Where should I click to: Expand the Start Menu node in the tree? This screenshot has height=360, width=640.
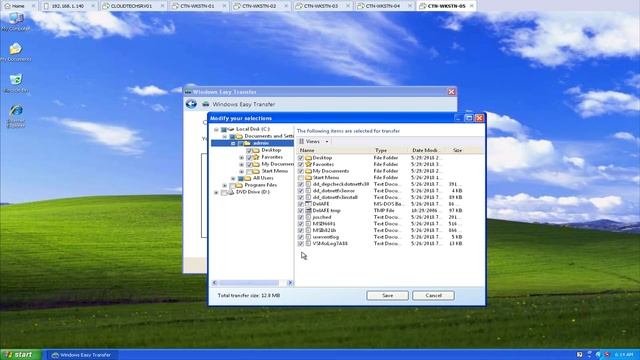pos(242,171)
